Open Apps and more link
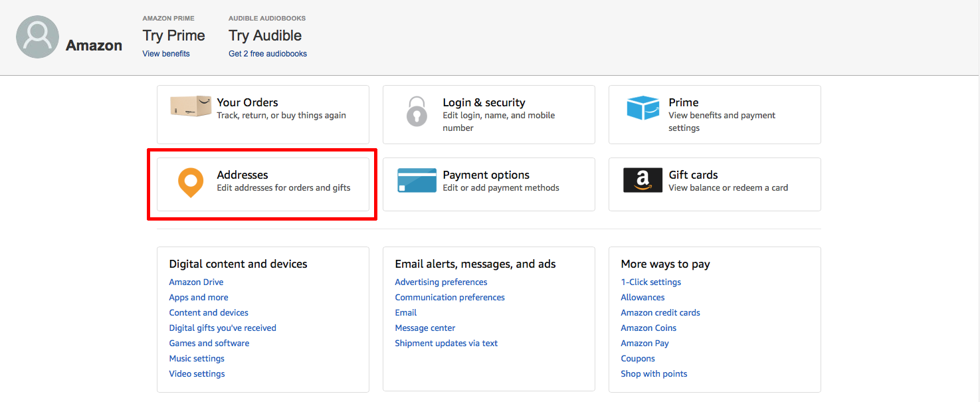This screenshot has height=402, width=980. [x=199, y=298]
